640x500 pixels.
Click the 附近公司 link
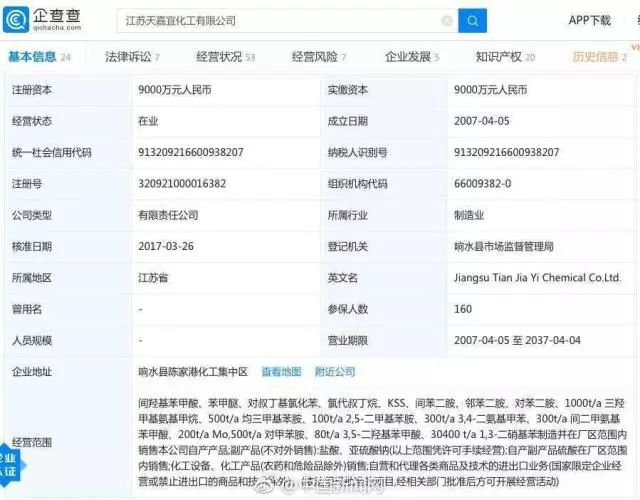pos(335,371)
